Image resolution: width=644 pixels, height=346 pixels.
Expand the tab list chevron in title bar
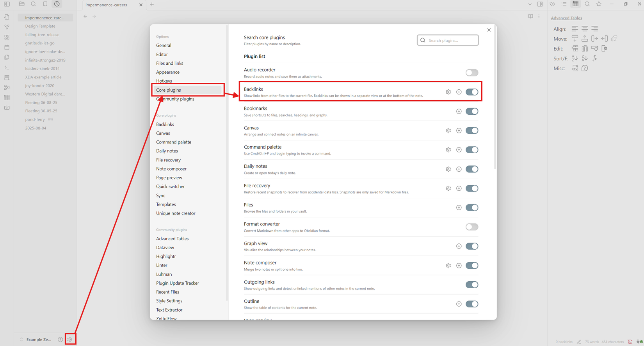tap(530, 5)
